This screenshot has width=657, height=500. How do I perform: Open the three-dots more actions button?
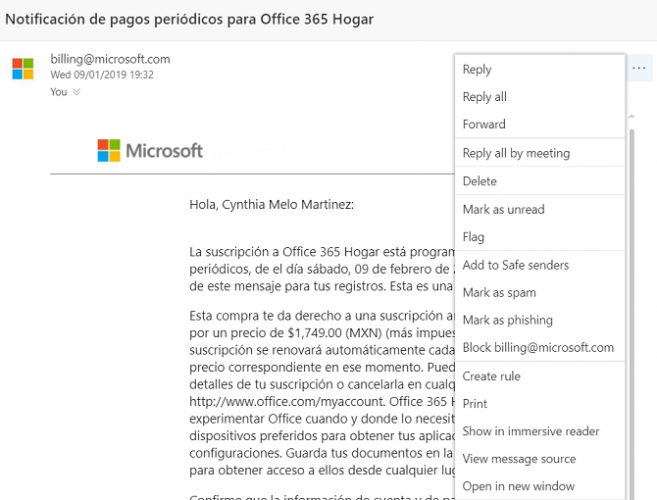[639, 68]
